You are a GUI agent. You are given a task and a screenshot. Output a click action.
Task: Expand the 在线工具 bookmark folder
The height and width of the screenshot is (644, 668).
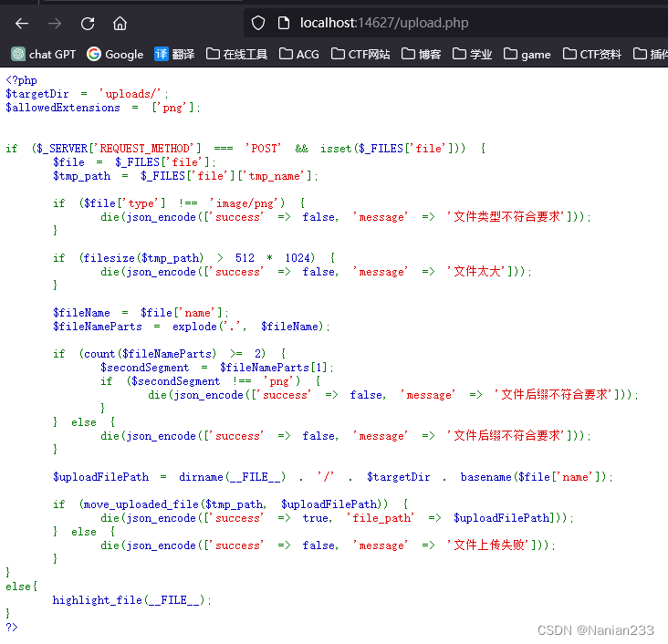(x=236, y=54)
